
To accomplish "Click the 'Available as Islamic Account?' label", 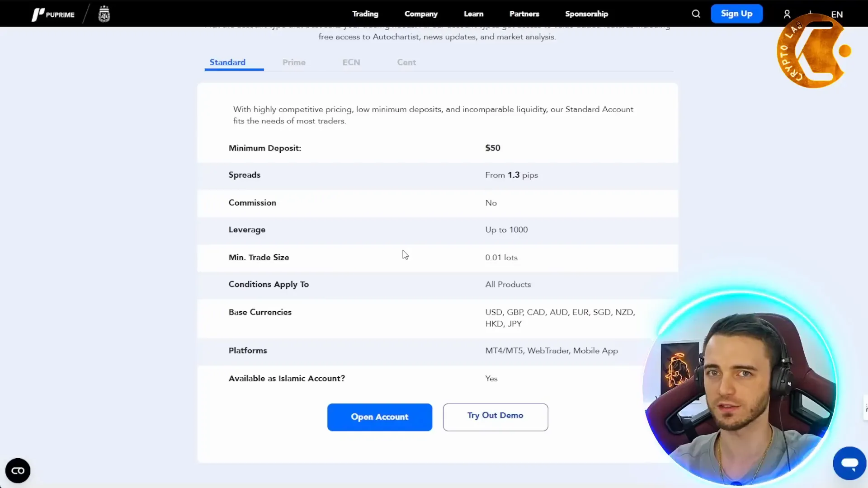I will [287, 379].
